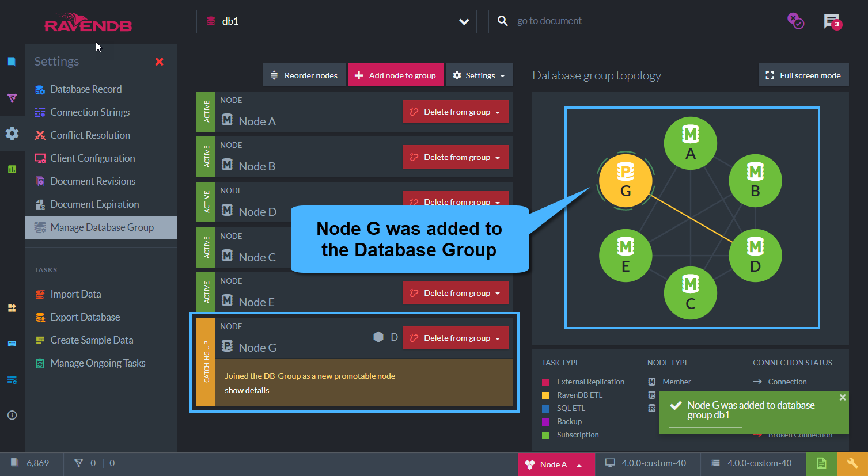
Task: Select node A circle in topology graph
Action: [691, 143]
